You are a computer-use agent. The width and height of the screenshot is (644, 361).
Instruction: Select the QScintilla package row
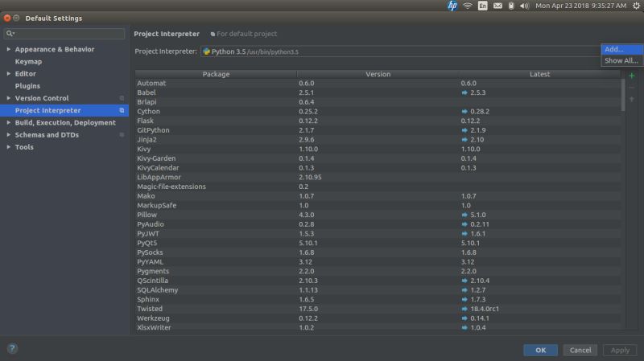pyautogui.click(x=378, y=281)
